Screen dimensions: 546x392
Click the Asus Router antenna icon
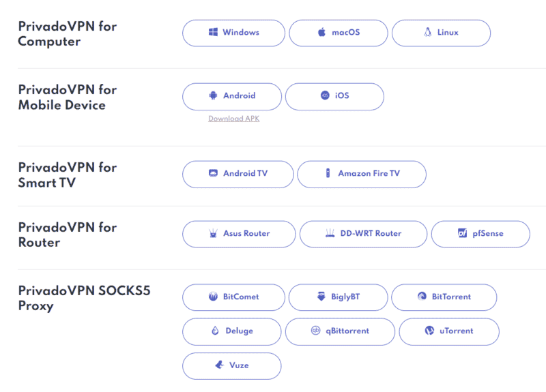coord(213,233)
